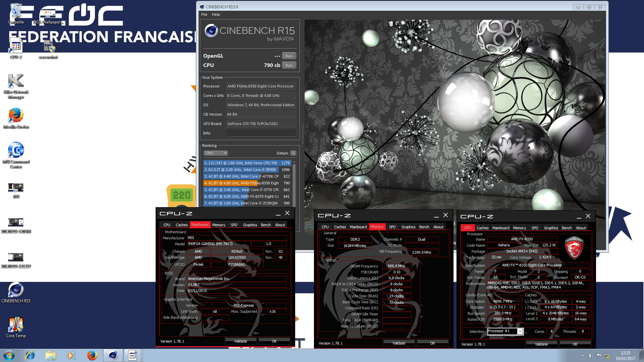
Task: Show hidden system tray icons arrow
Action: click(x=583, y=356)
